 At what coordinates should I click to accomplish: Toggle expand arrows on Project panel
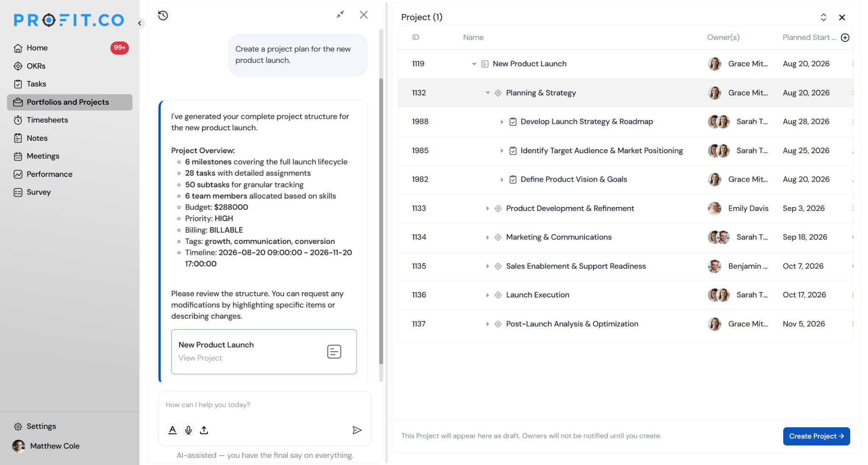click(823, 17)
